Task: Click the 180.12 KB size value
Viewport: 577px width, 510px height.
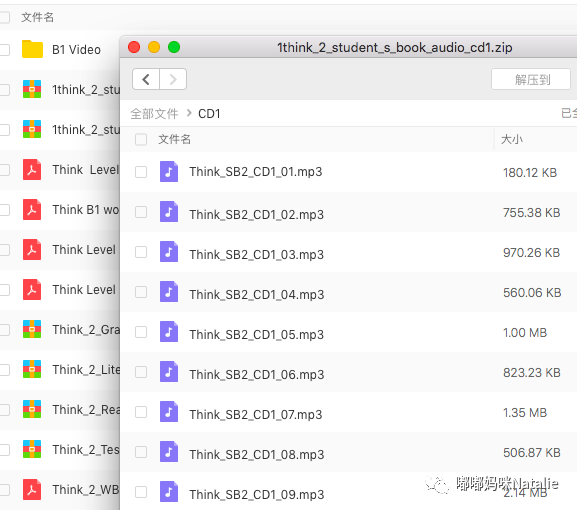Action: (530, 173)
